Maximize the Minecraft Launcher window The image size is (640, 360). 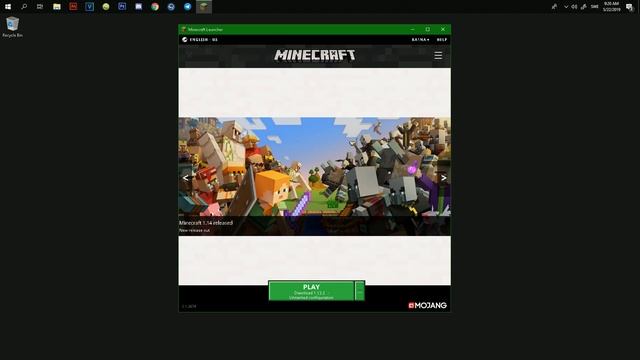pyautogui.click(x=427, y=29)
